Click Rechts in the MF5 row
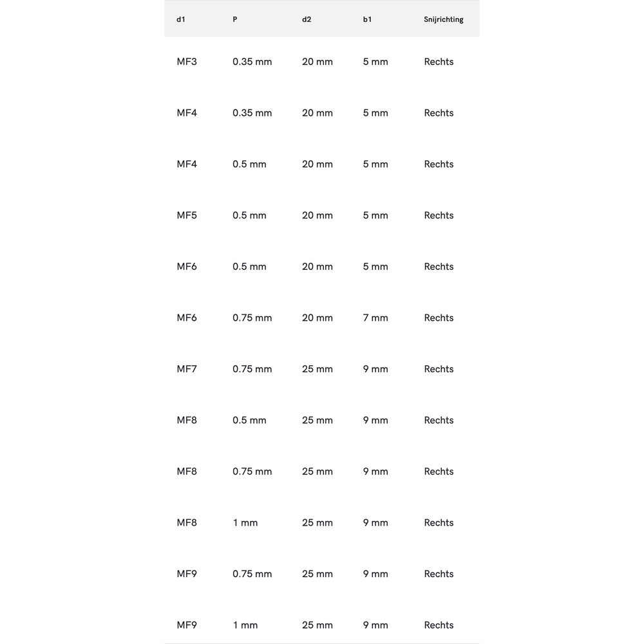The image size is (644, 644). (439, 215)
